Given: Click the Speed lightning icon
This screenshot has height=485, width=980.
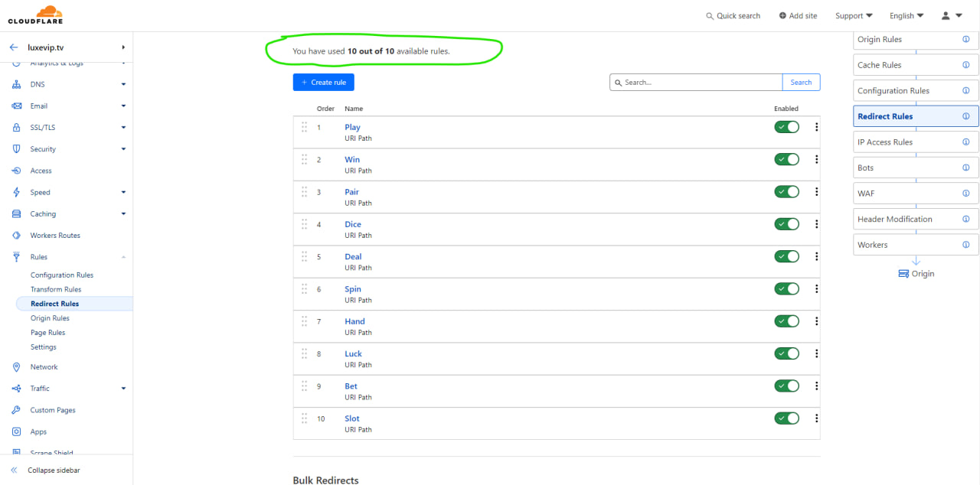Looking at the screenshot, I should (x=16, y=193).
